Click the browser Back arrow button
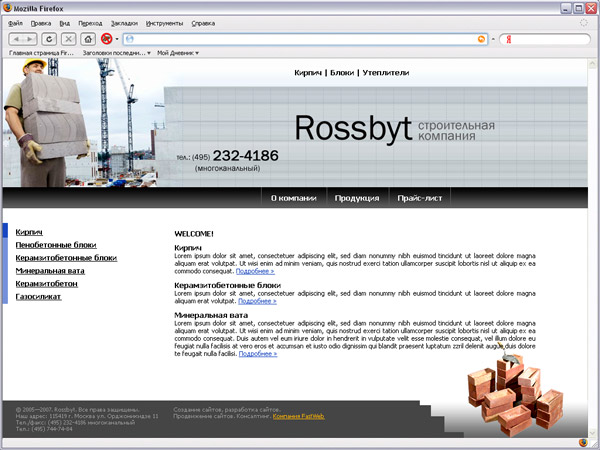This screenshot has width=600, height=450. [x=17, y=38]
